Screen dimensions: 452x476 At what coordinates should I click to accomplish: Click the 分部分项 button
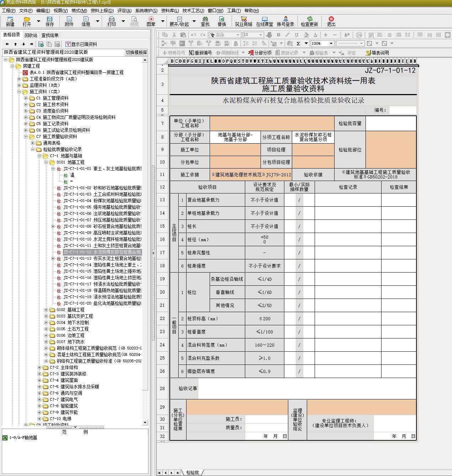point(260,53)
